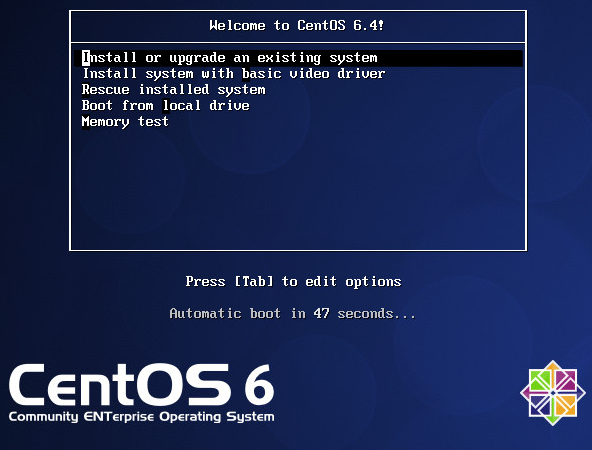Click the Community ENTerprise Operating System tagline
Image resolution: width=592 pixels, height=450 pixels.
(x=142, y=417)
